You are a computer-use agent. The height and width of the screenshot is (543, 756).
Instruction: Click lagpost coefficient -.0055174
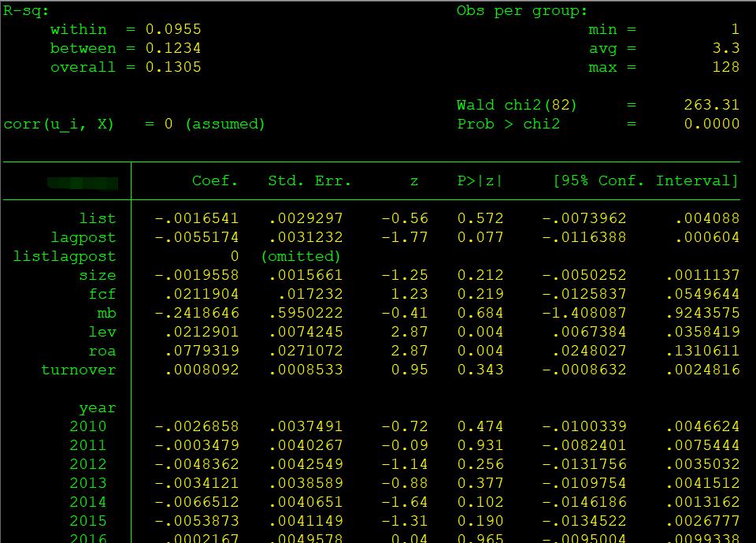click(197, 237)
